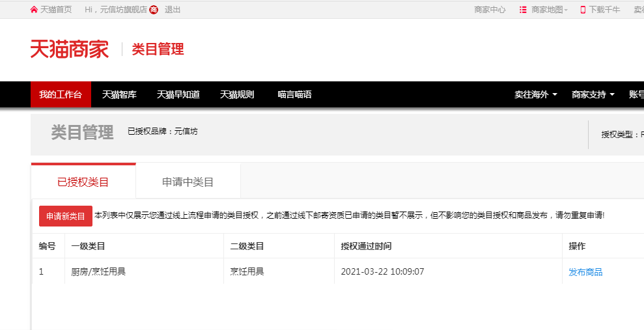The height and width of the screenshot is (330, 644).
Task: Switch to the 申请中类目 tab
Action: pyautogui.click(x=188, y=182)
